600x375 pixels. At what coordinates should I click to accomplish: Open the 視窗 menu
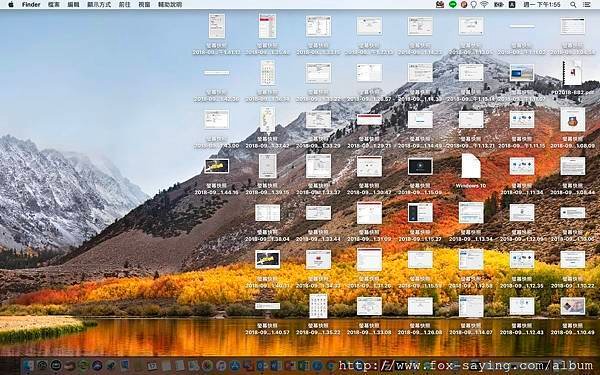coord(144,5)
